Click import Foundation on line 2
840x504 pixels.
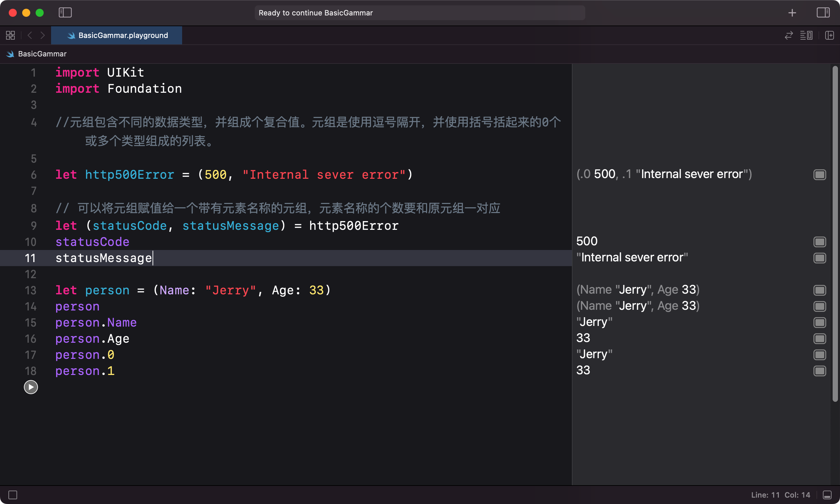click(x=119, y=89)
